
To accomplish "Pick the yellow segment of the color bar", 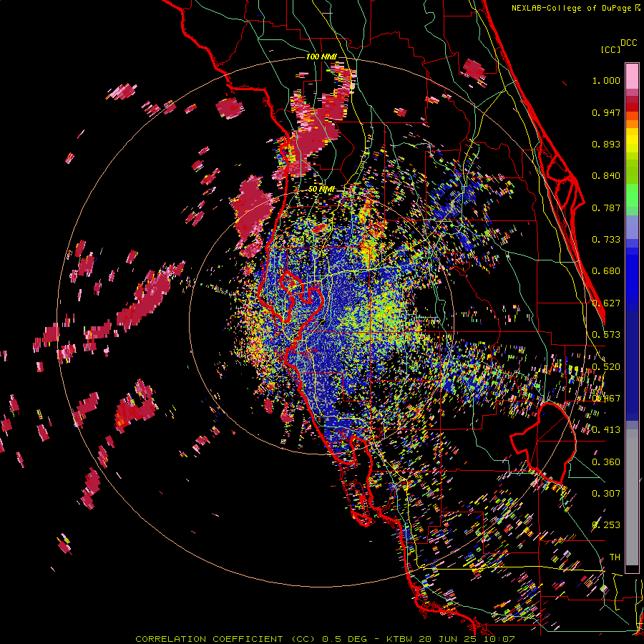I will pyautogui.click(x=632, y=141).
